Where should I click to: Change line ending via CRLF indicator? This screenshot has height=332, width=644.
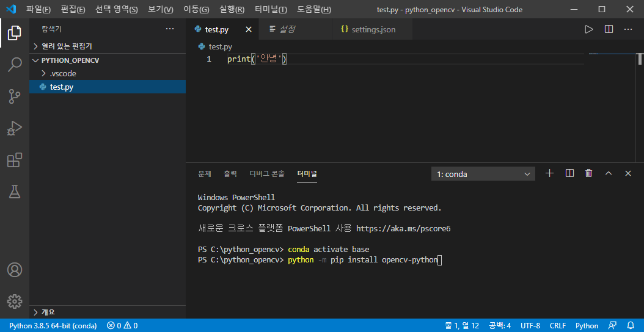point(557,326)
